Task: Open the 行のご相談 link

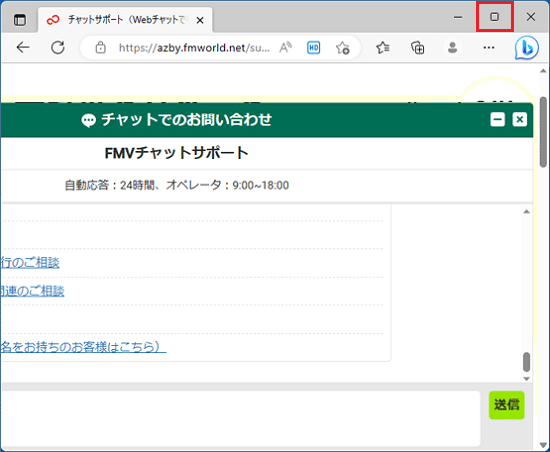Action: 30,263
